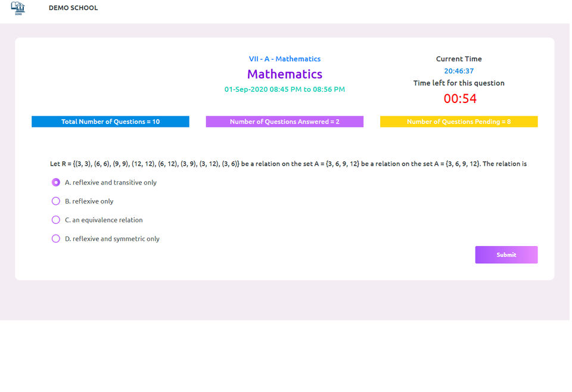The width and height of the screenshot is (572, 392).
Task: Click the exam date and time range
Action: point(285,89)
